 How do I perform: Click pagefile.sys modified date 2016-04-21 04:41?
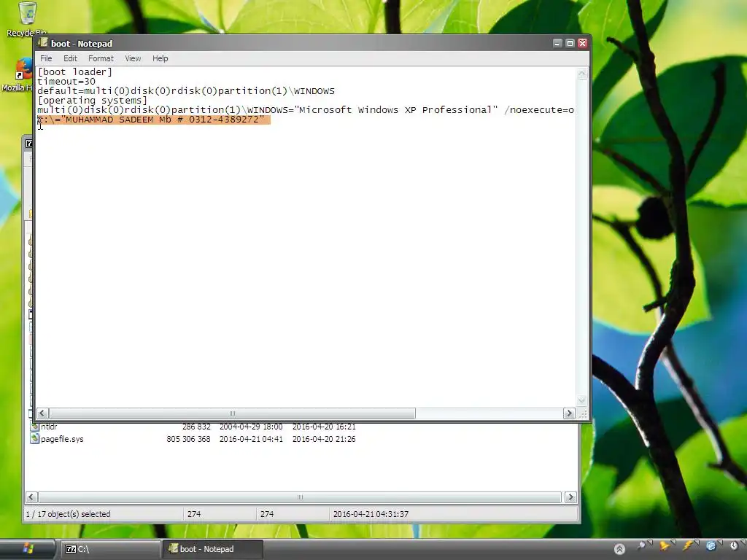coord(251,439)
